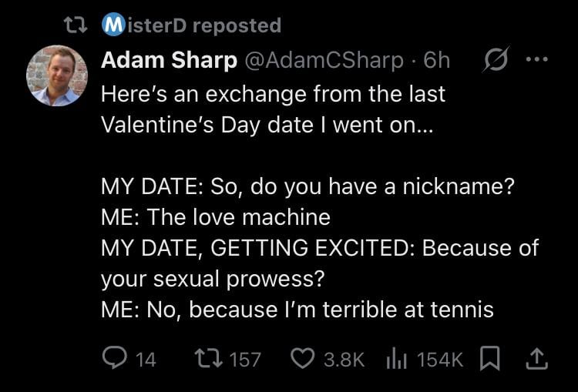The width and height of the screenshot is (578, 392).
Task: Open the view analytics bar chart icon
Action: point(395,358)
